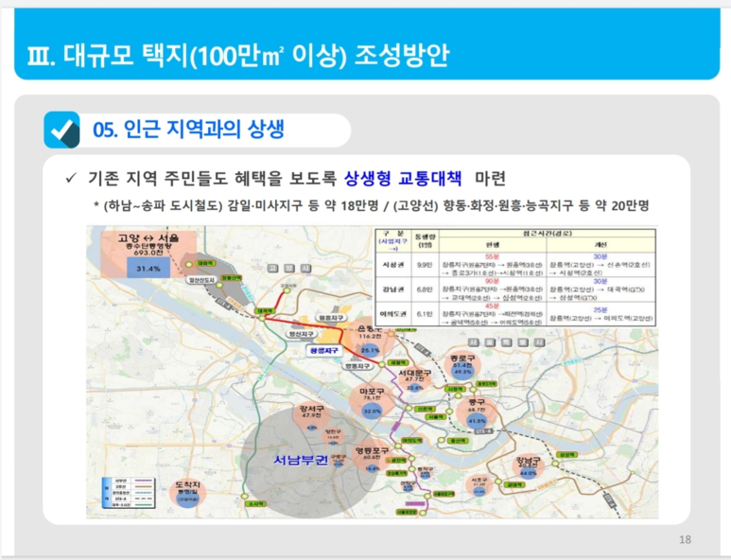Click the 원흥지구 map label
731x560 pixels.
331,318
